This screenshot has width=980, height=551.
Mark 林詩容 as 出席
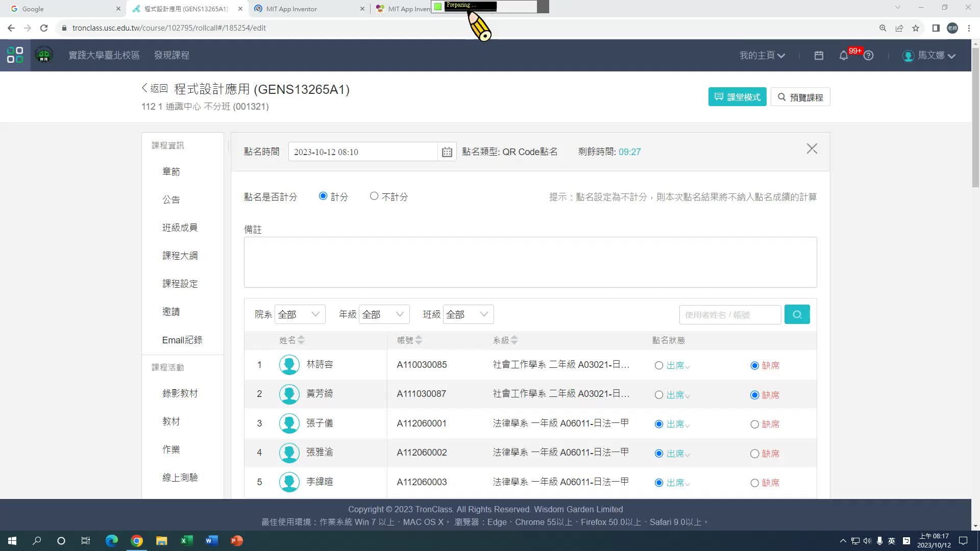[659, 365]
